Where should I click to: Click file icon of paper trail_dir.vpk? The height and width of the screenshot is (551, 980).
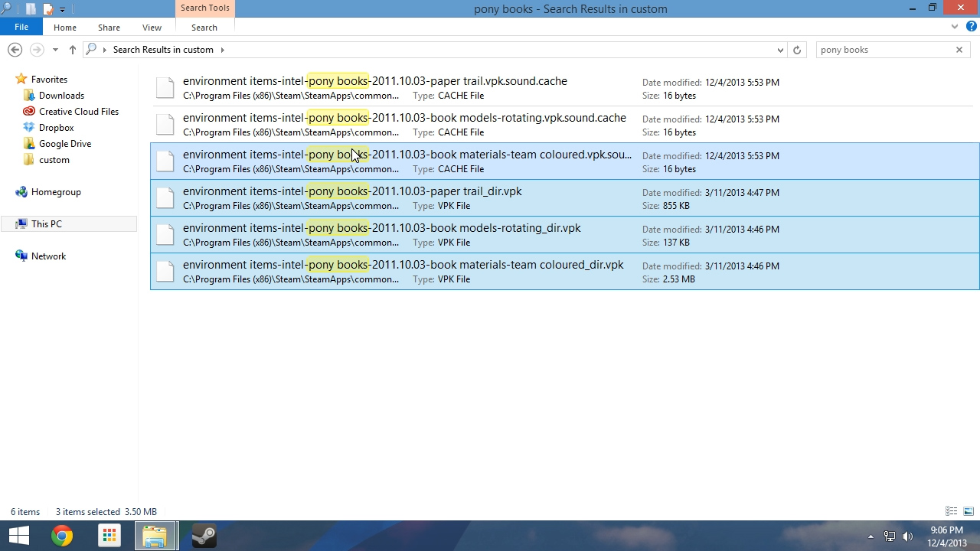point(165,198)
